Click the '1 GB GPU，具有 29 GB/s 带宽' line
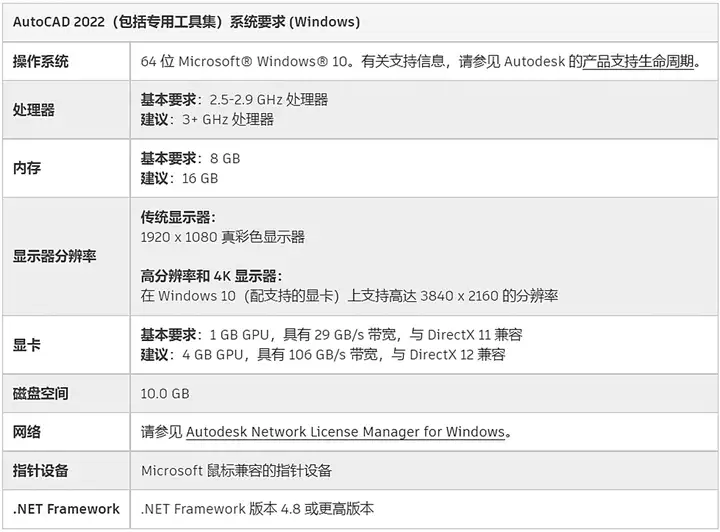 click(x=332, y=335)
